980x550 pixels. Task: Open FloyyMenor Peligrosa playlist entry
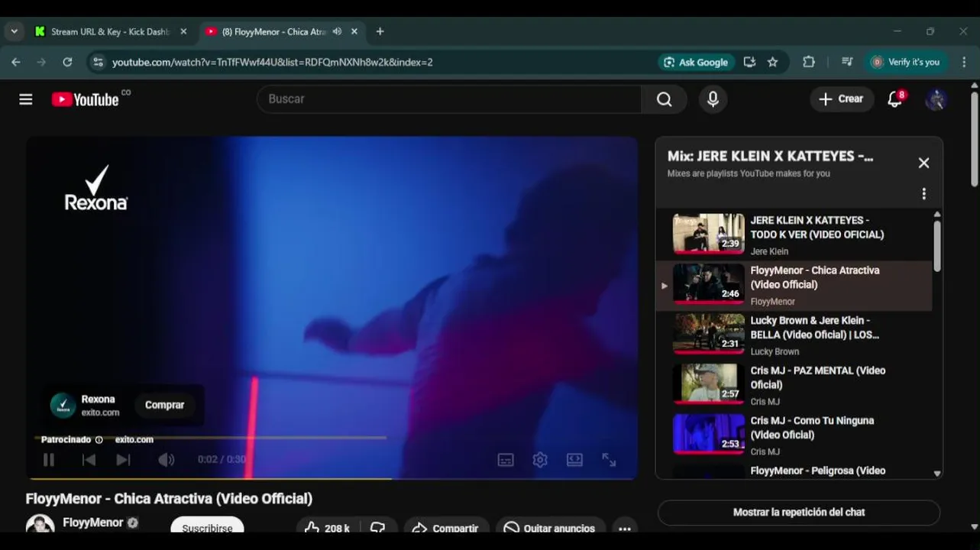click(794, 471)
